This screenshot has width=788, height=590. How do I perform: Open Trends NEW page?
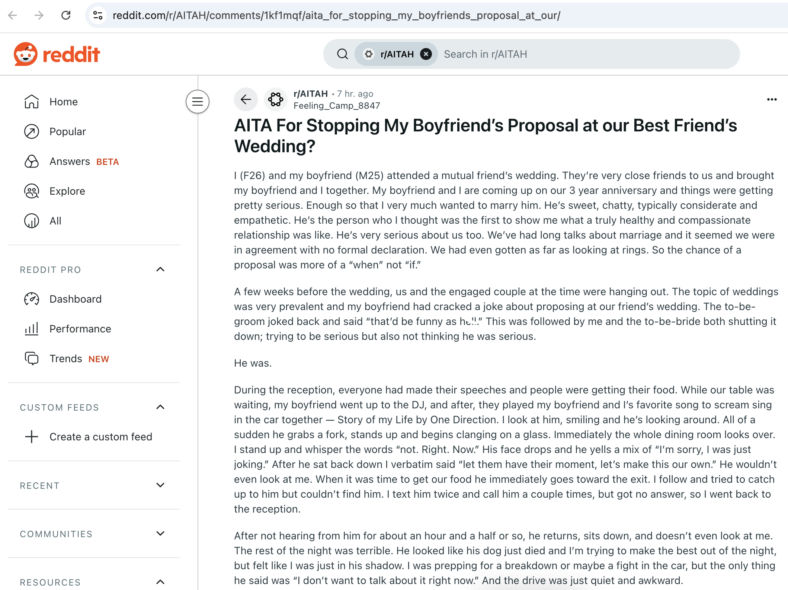click(x=93, y=359)
